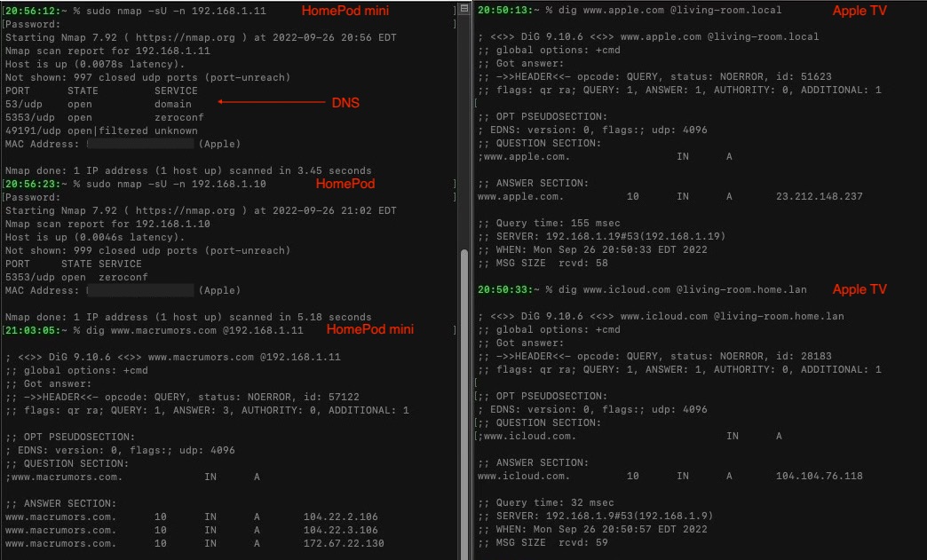Image resolution: width=927 pixels, height=560 pixels.
Task: Click the 20:56:23 prompt timestamp
Action: (x=33, y=184)
